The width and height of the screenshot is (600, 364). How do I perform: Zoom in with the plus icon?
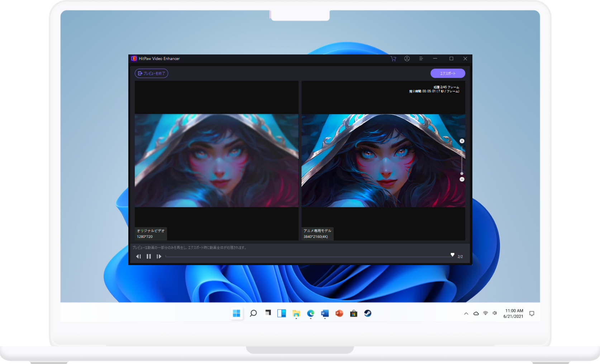462,141
